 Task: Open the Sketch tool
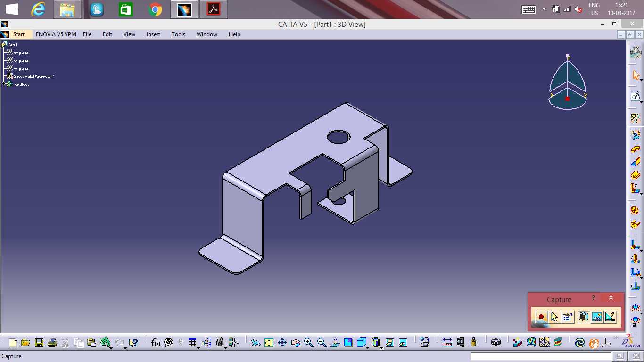tap(636, 97)
